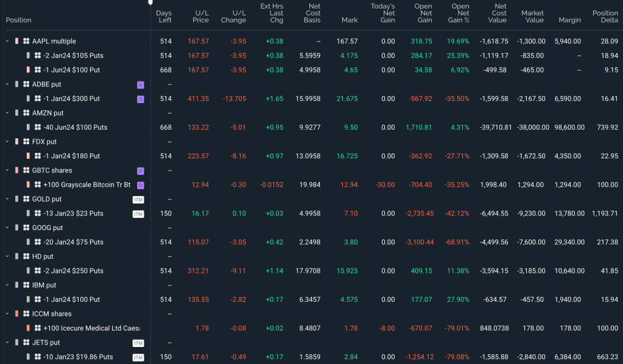Click the Position Delta column header
Viewport: 623px width, 364px height.
(x=605, y=16)
